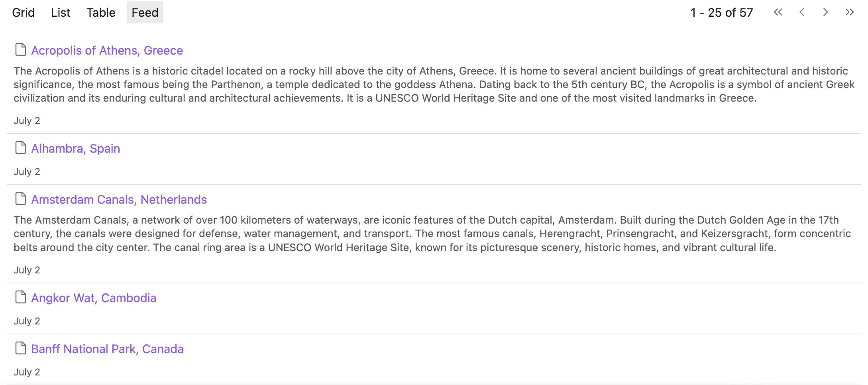The width and height of the screenshot is (868, 385).
Task: Go to the previous page of results
Action: click(x=802, y=12)
